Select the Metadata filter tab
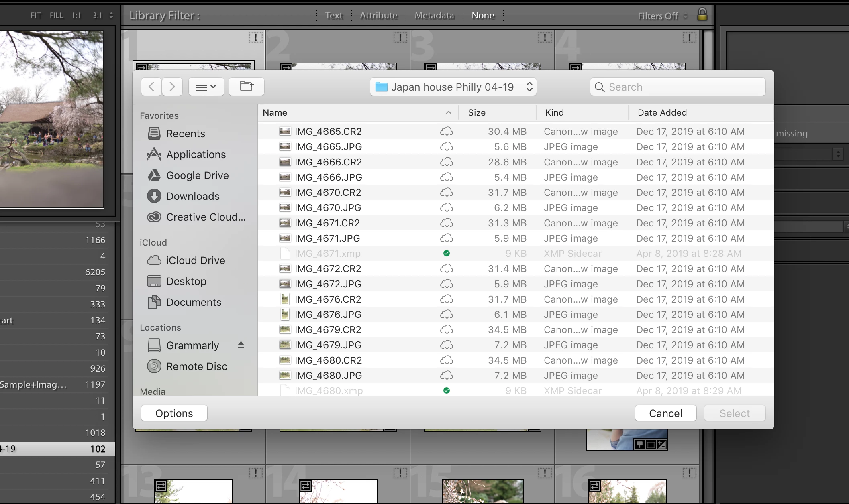 point(434,15)
